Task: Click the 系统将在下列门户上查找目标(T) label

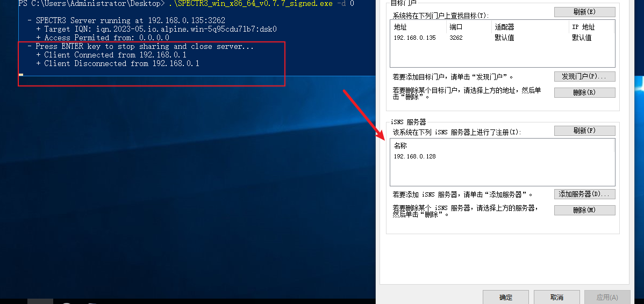Action: pyautogui.click(x=441, y=15)
